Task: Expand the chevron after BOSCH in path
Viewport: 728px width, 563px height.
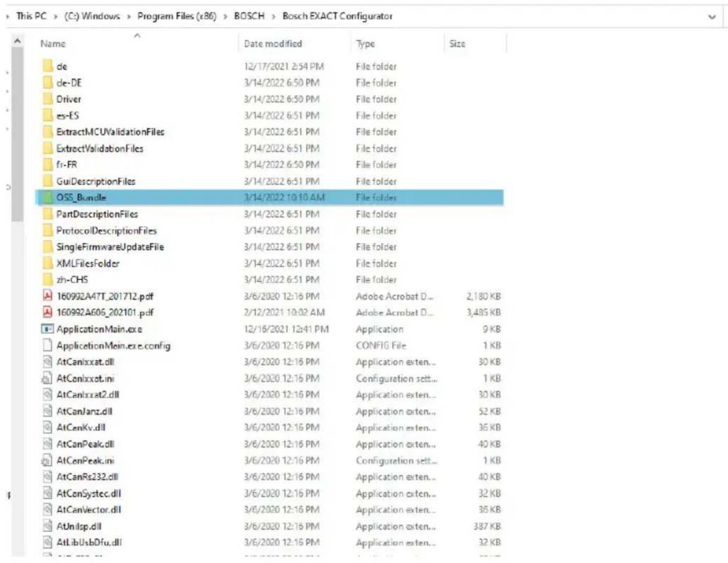Action: [x=274, y=17]
